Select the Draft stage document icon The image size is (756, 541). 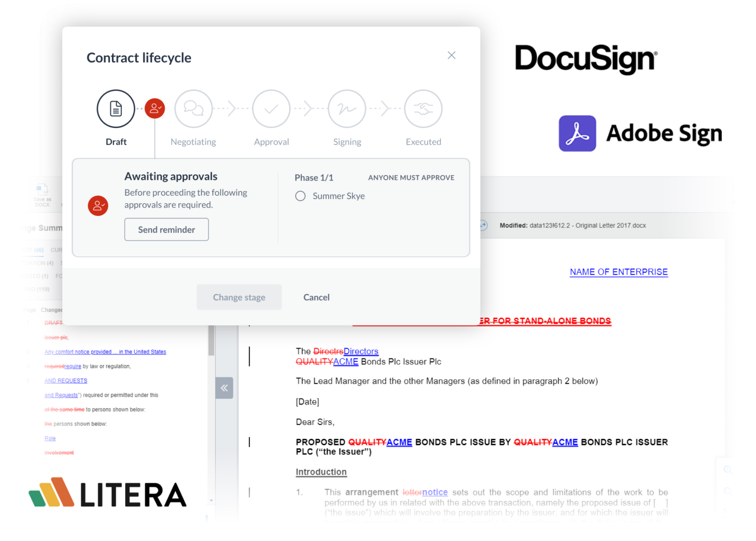pyautogui.click(x=116, y=109)
